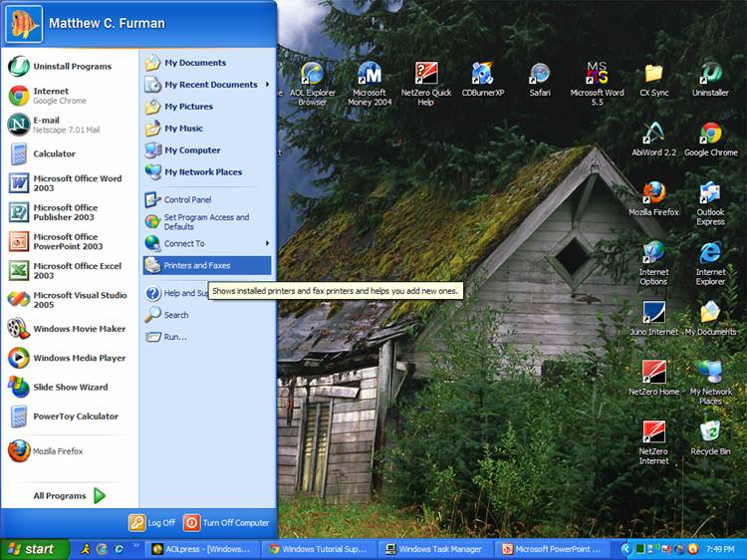747x560 pixels.
Task: Open Internet Explorer desktop icon
Action: (x=711, y=263)
